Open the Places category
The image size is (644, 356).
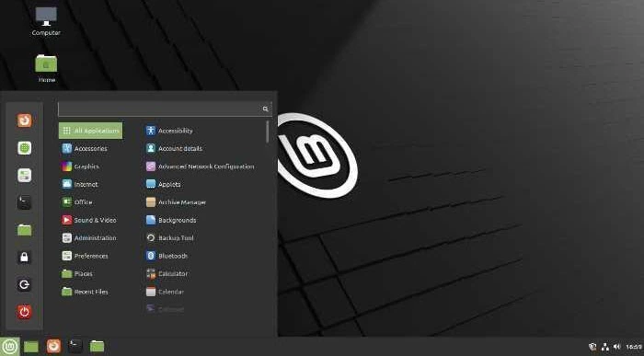click(90, 273)
